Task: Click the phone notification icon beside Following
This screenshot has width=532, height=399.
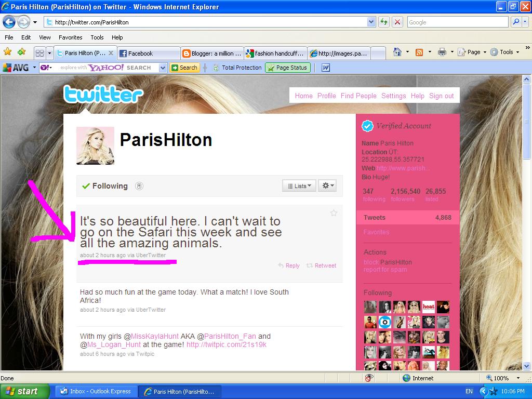Action: (139, 186)
